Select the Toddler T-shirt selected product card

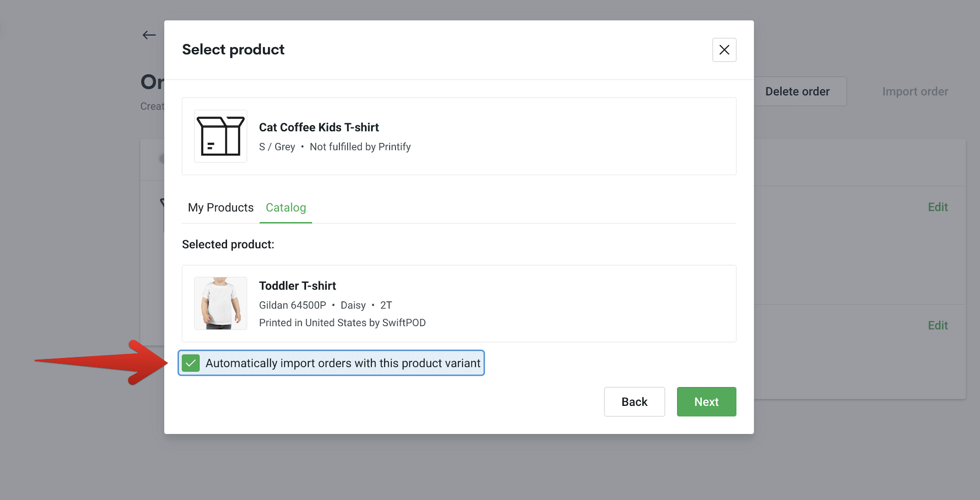[x=458, y=303]
